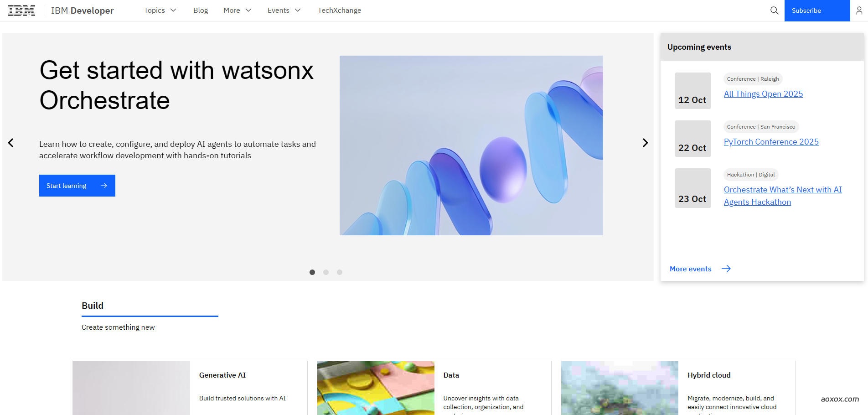Select the first carousel indicator dot
The image size is (868, 415).
(312, 272)
